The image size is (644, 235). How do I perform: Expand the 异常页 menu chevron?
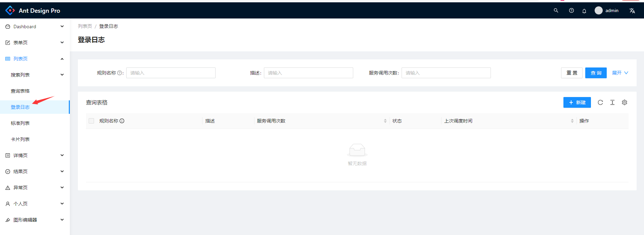pos(62,188)
